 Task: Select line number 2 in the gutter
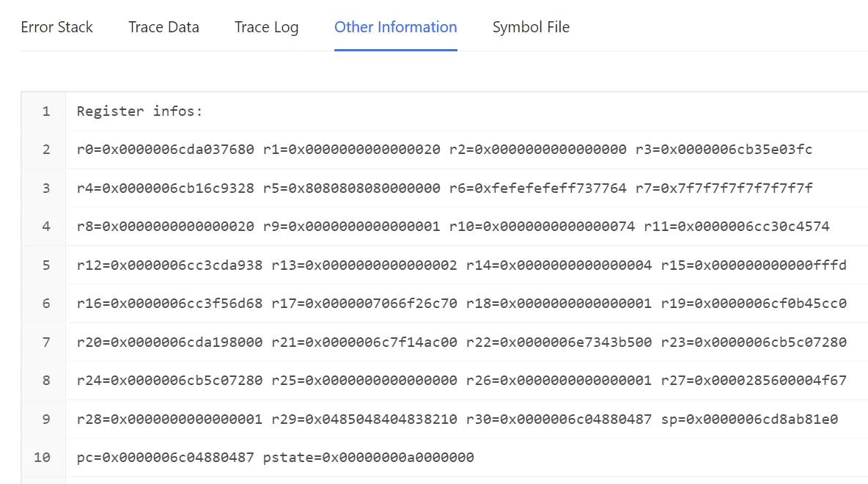click(46, 150)
